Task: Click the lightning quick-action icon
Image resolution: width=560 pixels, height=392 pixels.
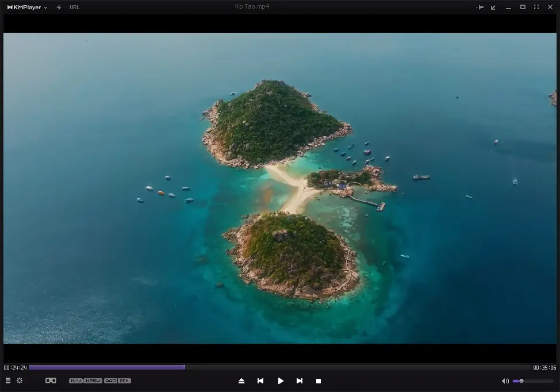Action: tap(58, 7)
